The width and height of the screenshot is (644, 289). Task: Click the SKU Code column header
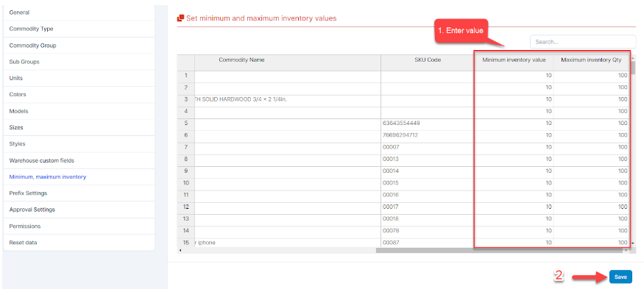pyautogui.click(x=428, y=63)
